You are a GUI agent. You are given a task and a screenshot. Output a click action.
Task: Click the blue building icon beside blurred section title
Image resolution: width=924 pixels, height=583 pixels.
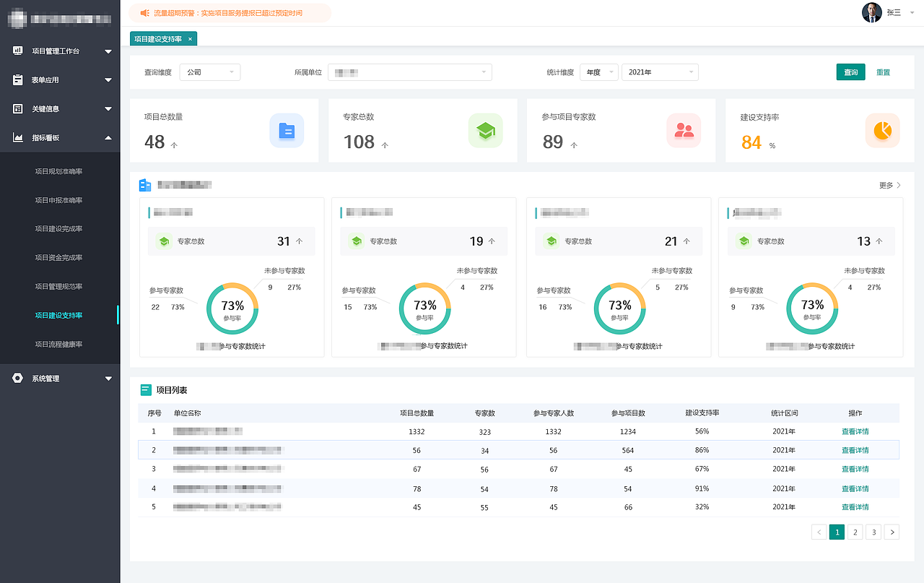pos(145,185)
